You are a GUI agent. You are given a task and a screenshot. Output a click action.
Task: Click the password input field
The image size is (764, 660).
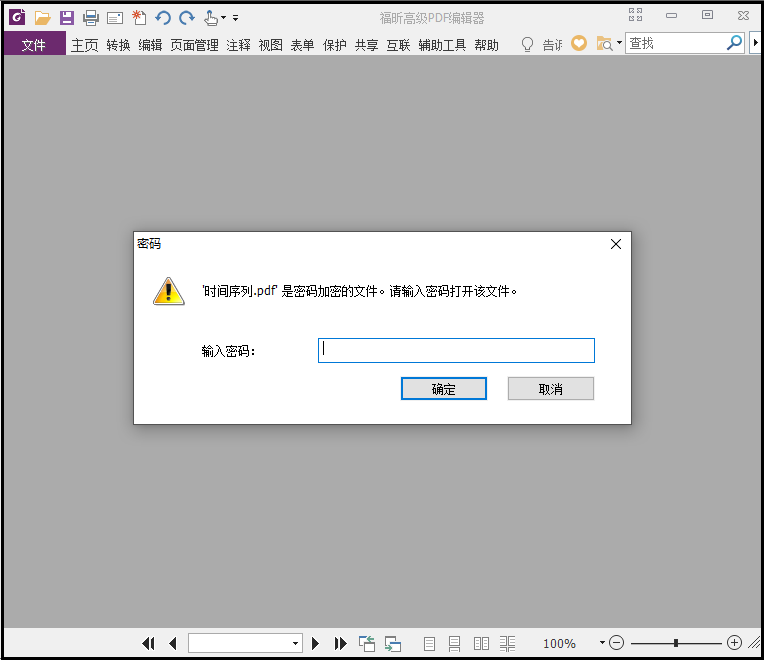(x=456, y=350)
